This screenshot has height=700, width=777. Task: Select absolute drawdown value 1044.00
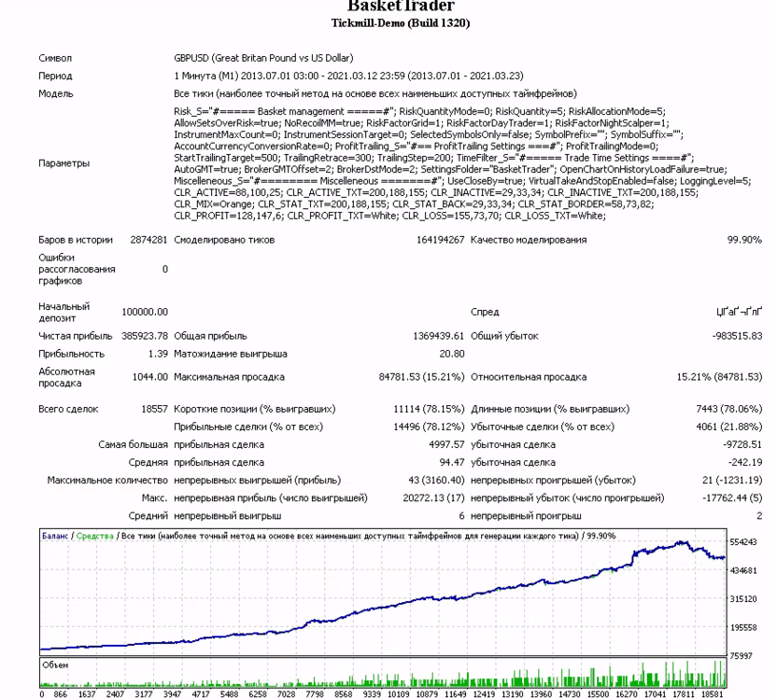point(150,377)
